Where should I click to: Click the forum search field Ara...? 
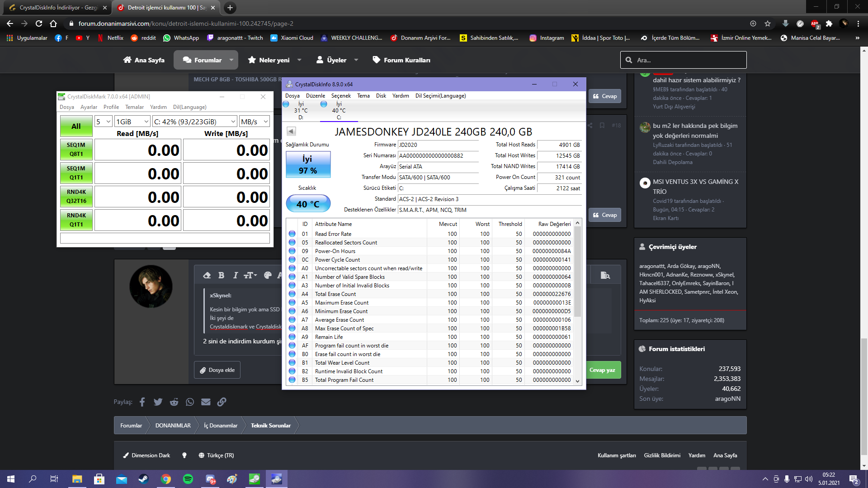(683, 60)
